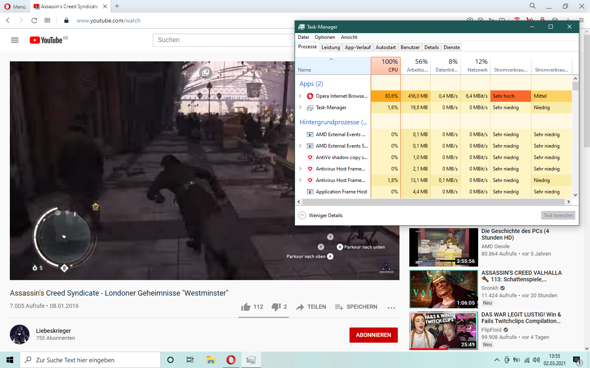590x368 pixels.
Task: Open the FlipFloid channel link
Action: (x=491, y=330)
